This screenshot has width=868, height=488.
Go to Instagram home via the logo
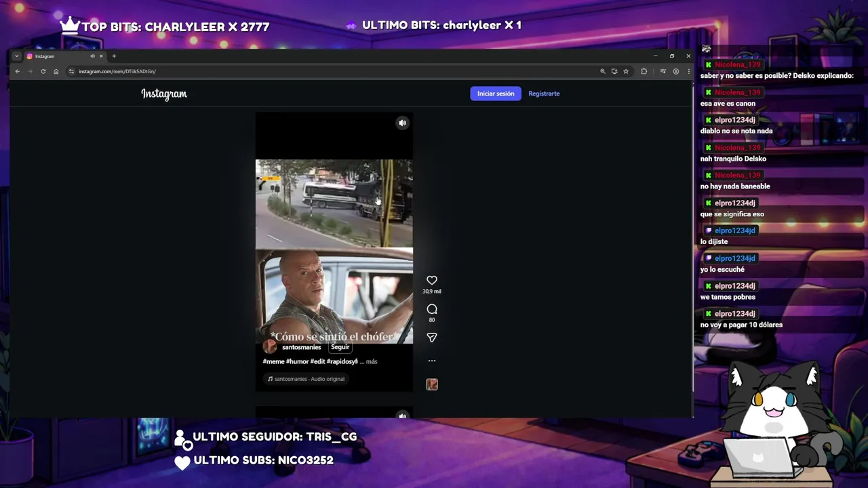tap(164, 94)
